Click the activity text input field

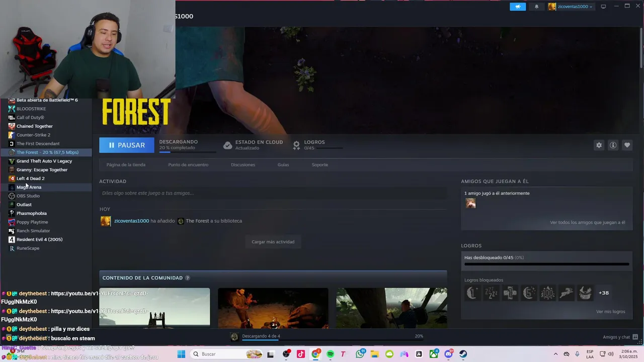273,193
